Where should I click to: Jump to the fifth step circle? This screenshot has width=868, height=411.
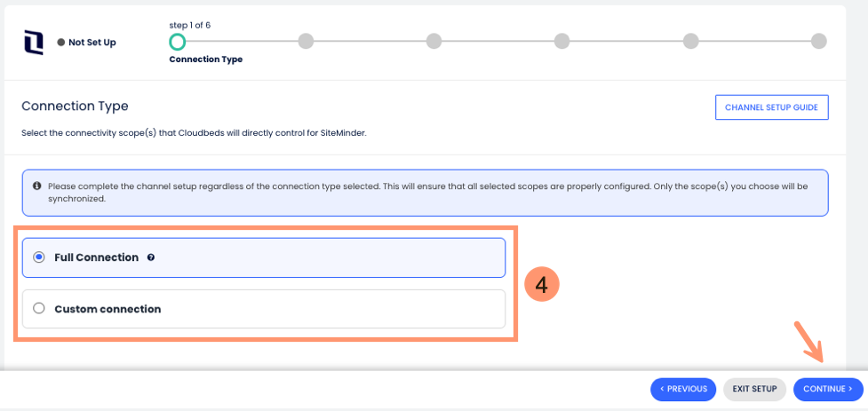click(690, 41)
